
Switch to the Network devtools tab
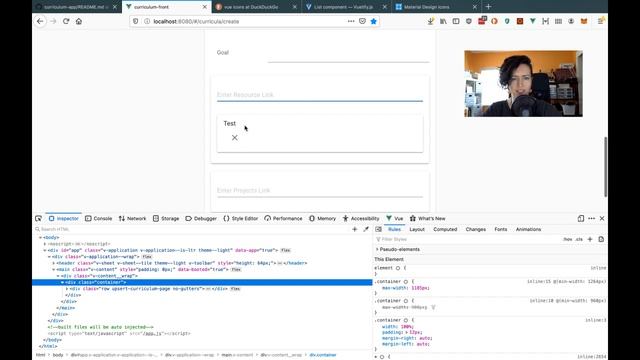point(132,218)
